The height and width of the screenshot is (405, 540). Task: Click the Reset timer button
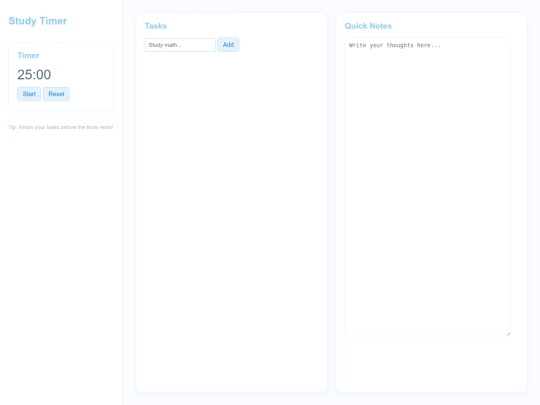point(56,94)
